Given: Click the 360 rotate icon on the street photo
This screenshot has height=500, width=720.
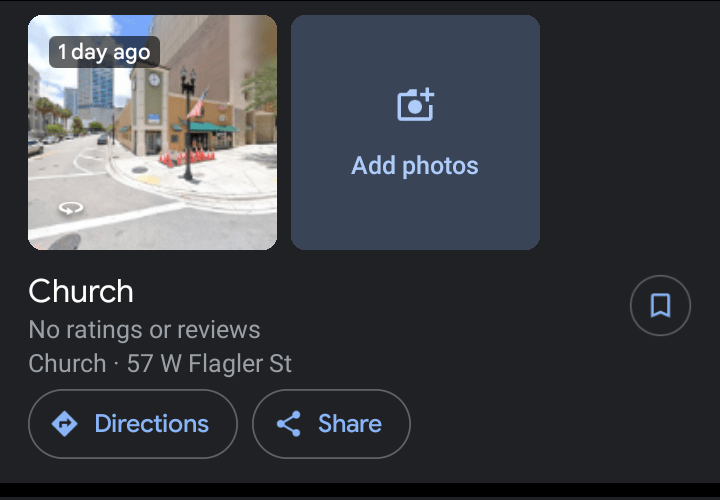Looking at the screenshot, I should coord(71,208).
